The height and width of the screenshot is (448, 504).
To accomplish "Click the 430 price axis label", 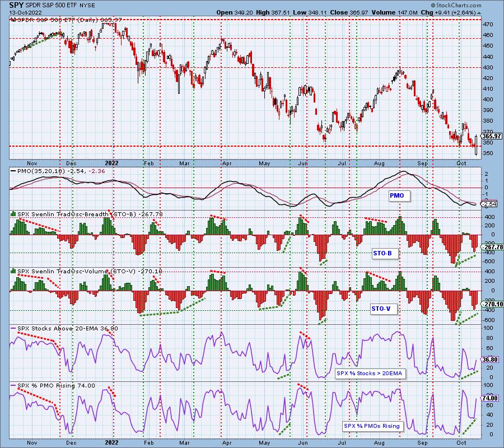I will (x=488, y=68).
